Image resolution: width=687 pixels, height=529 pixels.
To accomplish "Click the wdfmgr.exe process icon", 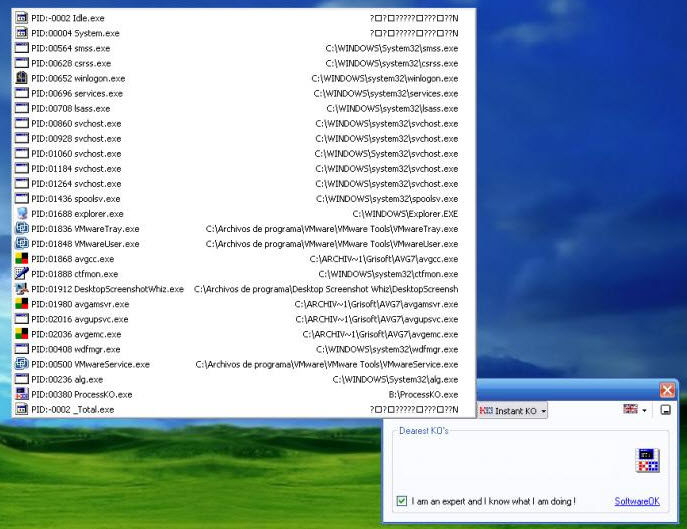I will click(x=21, y=349).
